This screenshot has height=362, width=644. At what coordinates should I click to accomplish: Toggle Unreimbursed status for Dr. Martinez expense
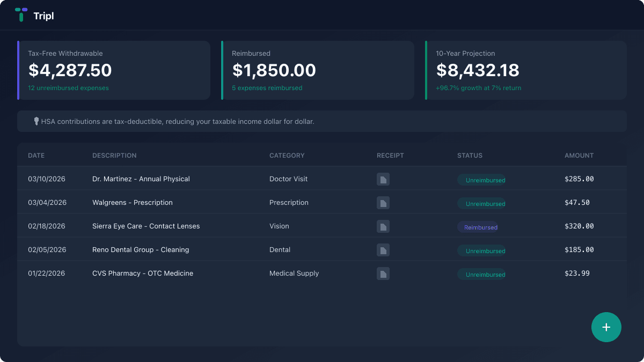click(481, 180)
